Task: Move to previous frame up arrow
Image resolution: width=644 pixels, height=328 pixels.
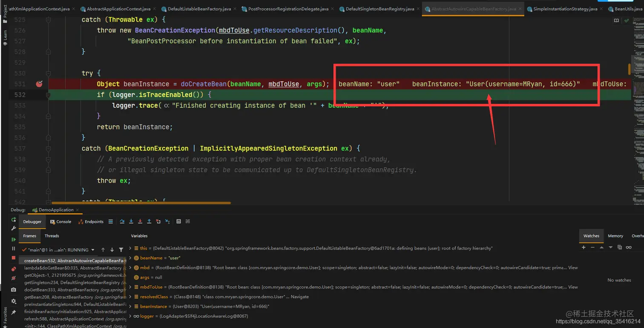Action: (x=103, y=250)
